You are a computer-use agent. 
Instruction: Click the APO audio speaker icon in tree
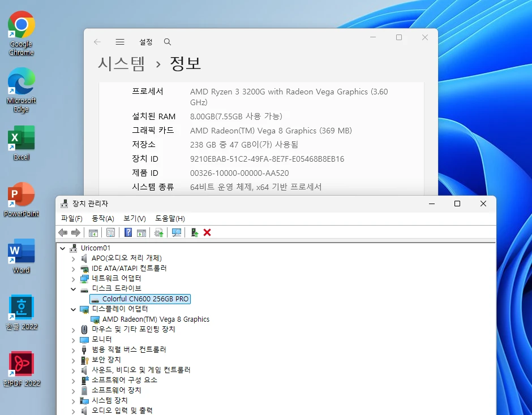coord(84,258)
